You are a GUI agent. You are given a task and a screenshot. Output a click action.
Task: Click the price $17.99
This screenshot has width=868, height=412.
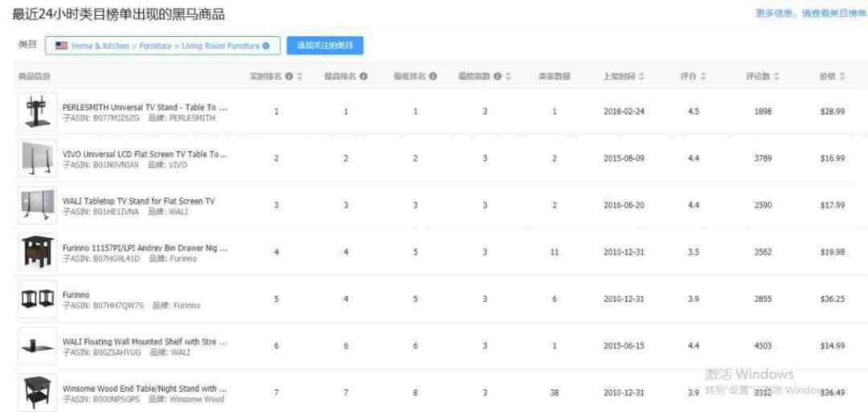click(x=833, y=205)
